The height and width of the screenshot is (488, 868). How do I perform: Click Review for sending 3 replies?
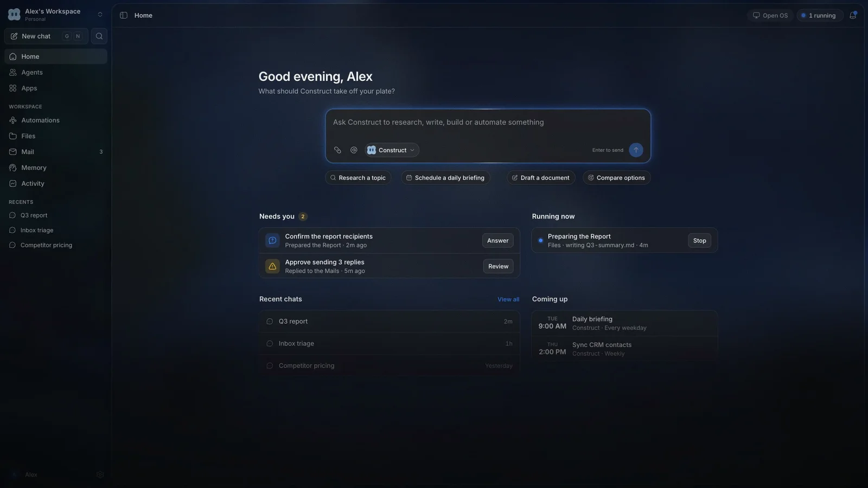[x=498, y=266]
